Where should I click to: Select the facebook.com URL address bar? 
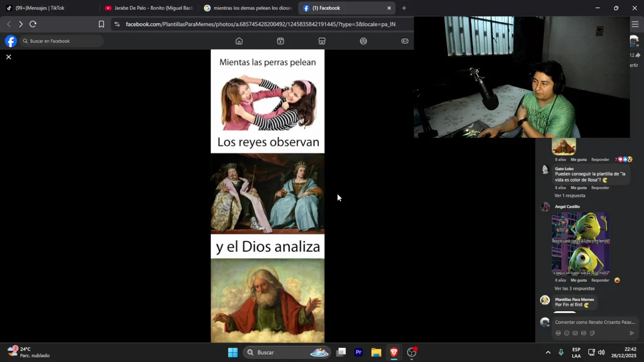pos(261,24)
